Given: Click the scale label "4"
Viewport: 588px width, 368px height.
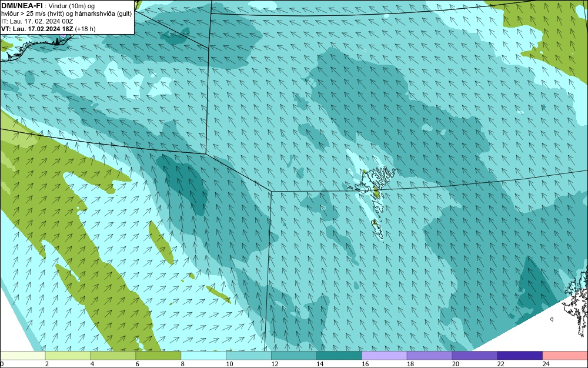Looking at the screenshot, I should [92, 364].
